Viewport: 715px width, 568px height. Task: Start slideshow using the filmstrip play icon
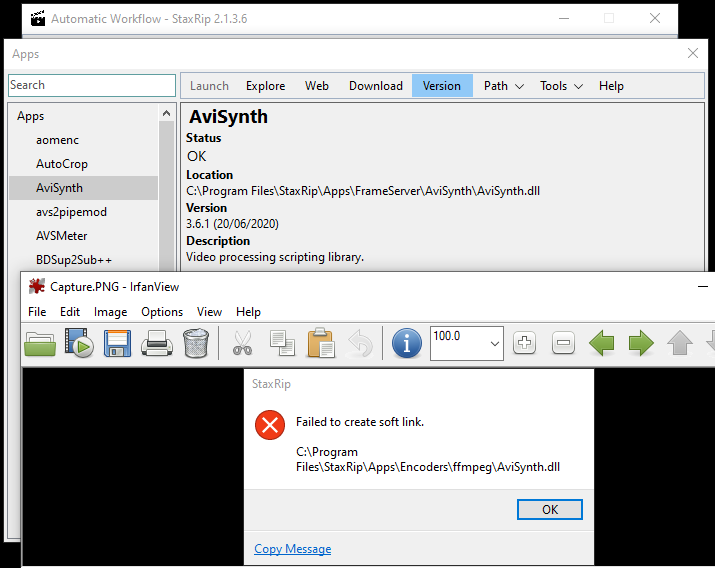(x=79, y=343)
